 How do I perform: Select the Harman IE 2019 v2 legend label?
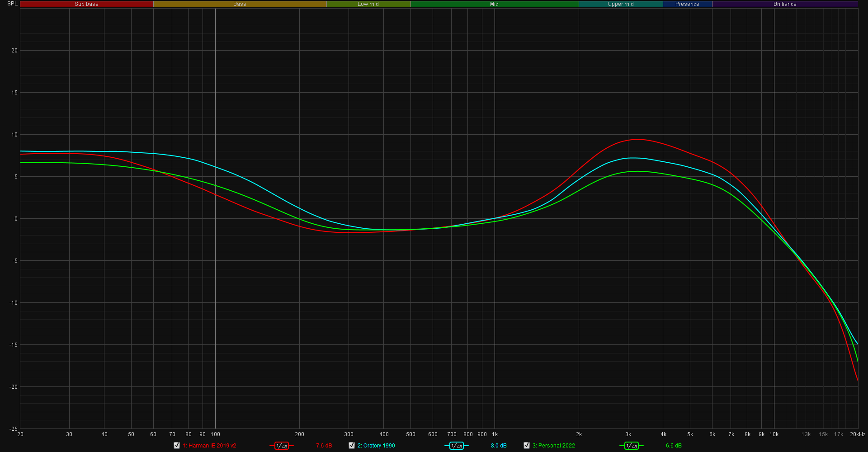pos(209,446)
